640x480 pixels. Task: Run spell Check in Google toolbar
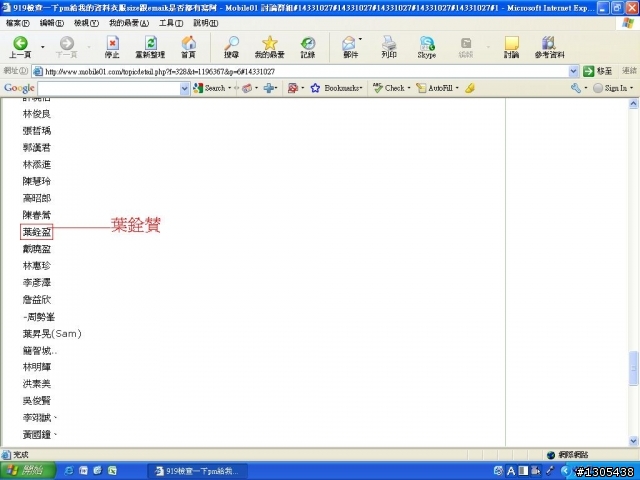click(x=389, y=88)
